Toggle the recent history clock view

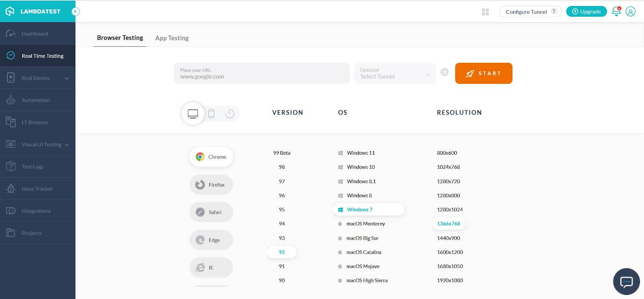pos(230,114)
